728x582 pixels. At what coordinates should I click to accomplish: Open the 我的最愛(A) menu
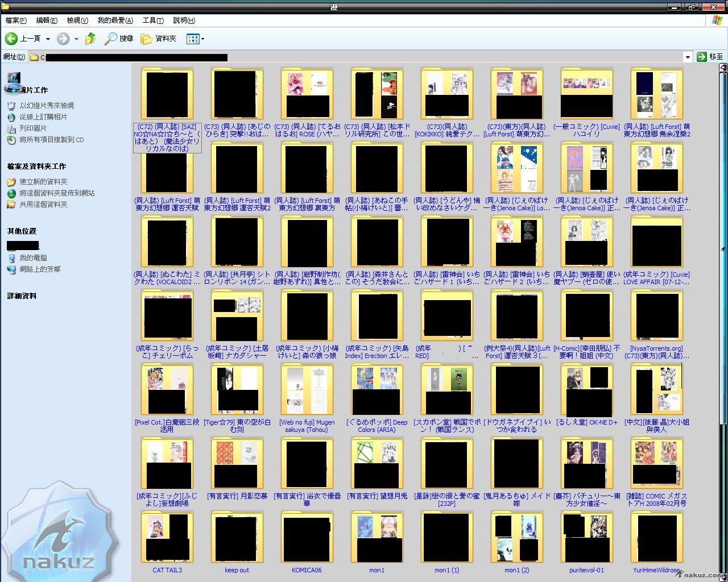pos(115,20)
